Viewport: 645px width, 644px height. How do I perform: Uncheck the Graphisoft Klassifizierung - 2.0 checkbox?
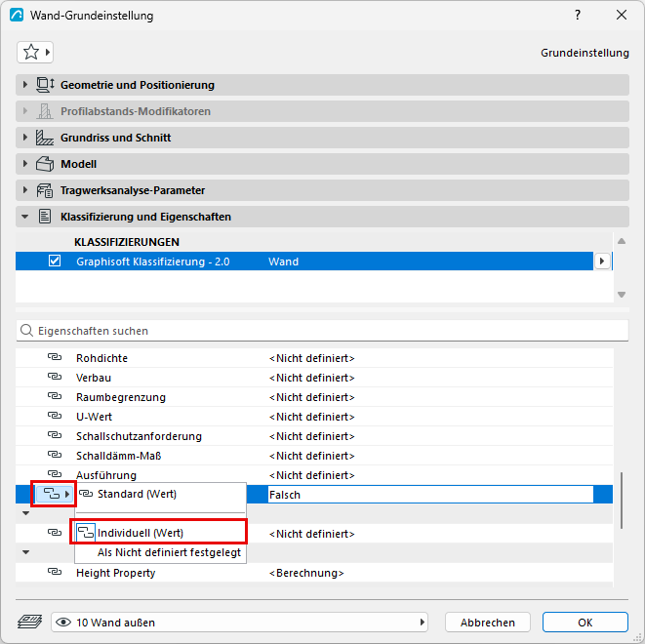[55, 261]
